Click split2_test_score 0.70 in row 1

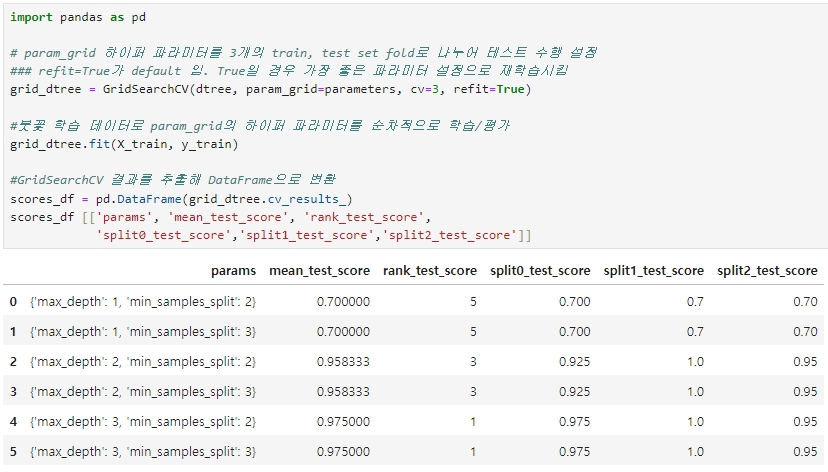click(805, 332)
